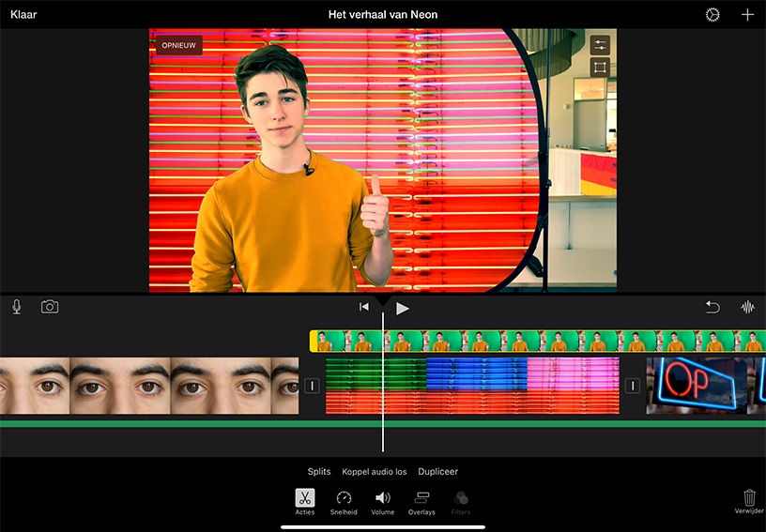Choose Koppel audio los
Image resolution: width=766 pixels, height=532 pixels.
click(375, 471)
